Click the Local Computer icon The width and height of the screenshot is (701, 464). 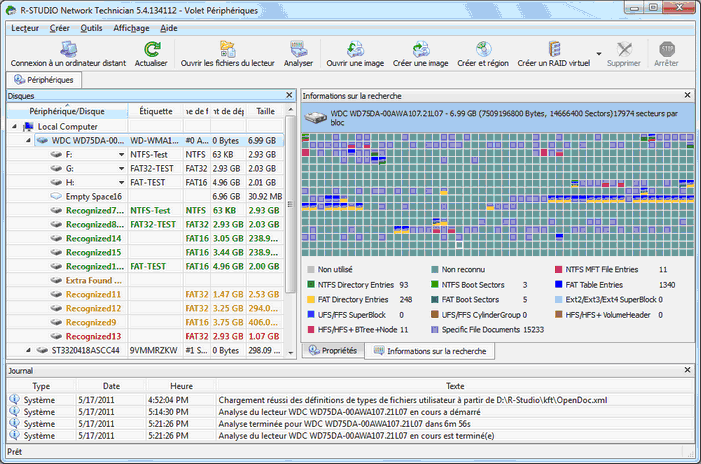(x=28, y=127)
